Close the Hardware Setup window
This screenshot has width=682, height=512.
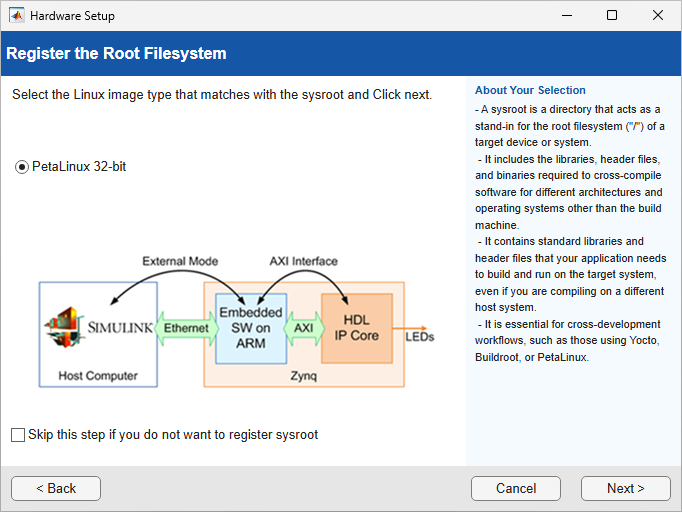[x=658, y=16]
